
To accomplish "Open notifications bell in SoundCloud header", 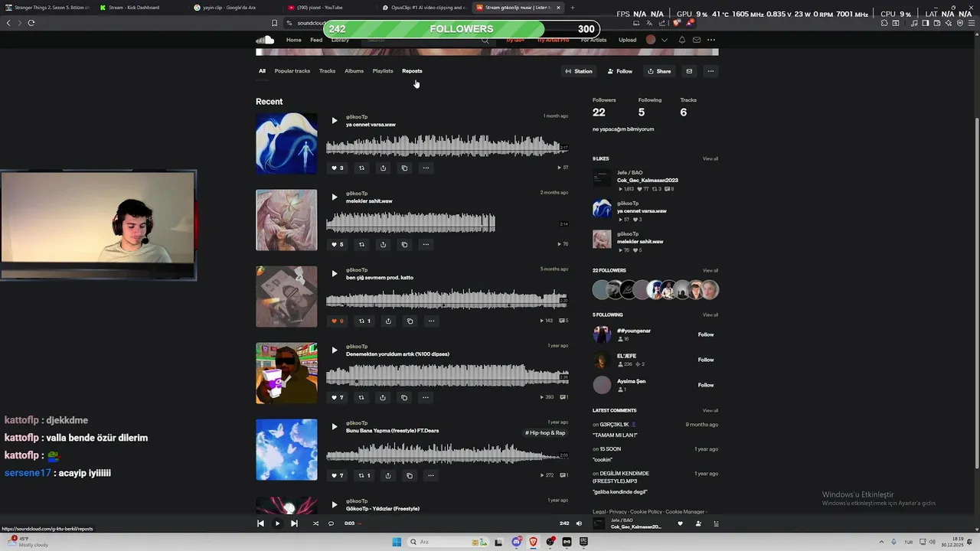I will pos(681,40).
